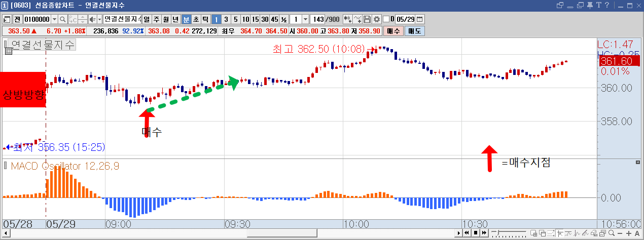Click the up/down stepper beside the C icon
This screenshot has width=644, height=240.
(x=83, y=19)
